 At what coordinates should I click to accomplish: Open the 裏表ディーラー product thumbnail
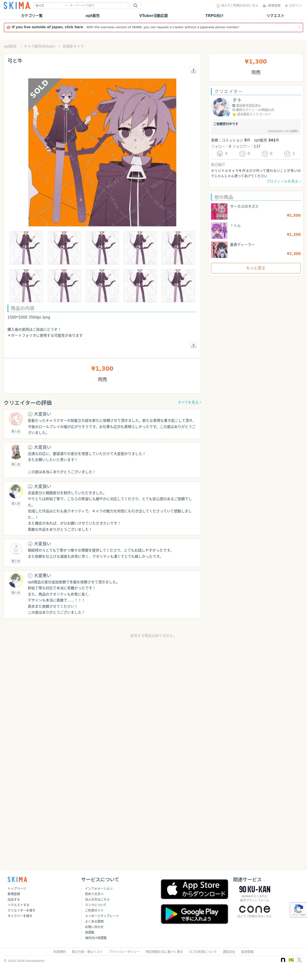point(219,249)
